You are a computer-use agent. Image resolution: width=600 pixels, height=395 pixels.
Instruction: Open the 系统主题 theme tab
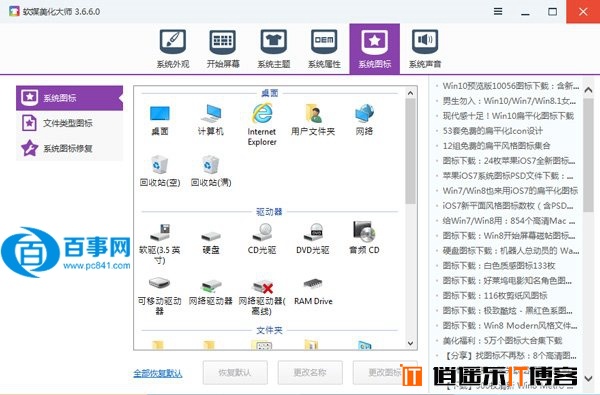tap(274, 49)
